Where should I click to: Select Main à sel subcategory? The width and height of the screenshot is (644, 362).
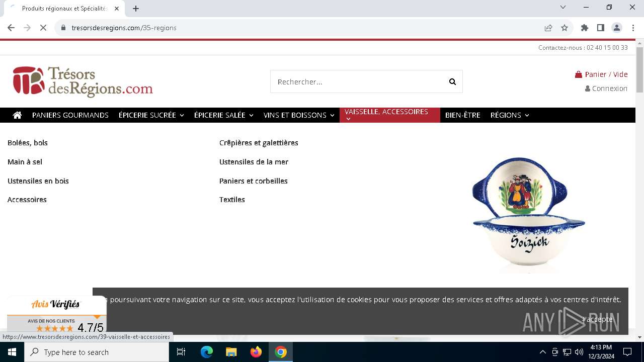(x=25, y=162)
